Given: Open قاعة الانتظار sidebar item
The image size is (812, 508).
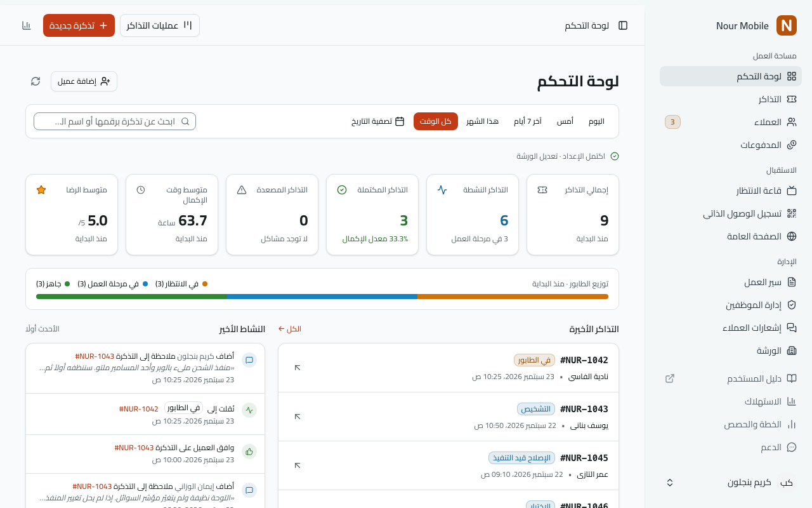Looking at the screenshot, I should tap(731, 190).
